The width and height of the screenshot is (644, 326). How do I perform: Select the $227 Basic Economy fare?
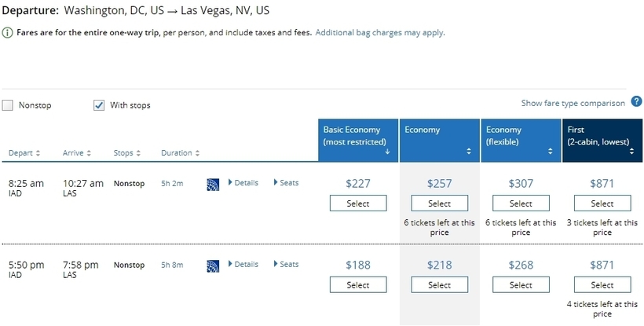pyautogui.click(x=358, y=203)
